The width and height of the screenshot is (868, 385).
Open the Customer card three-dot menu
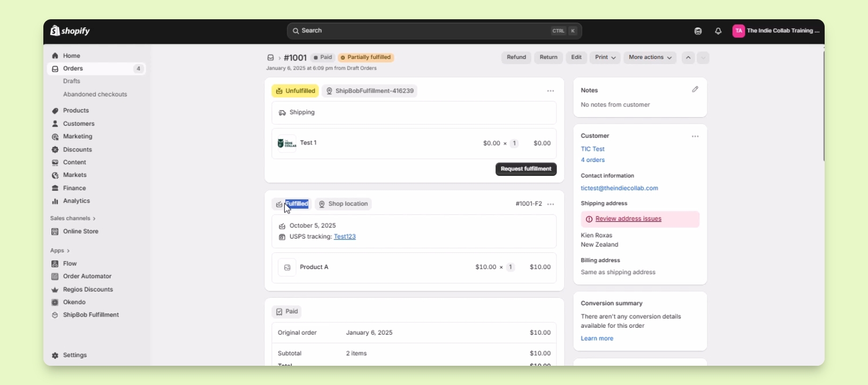coord(695,136)
